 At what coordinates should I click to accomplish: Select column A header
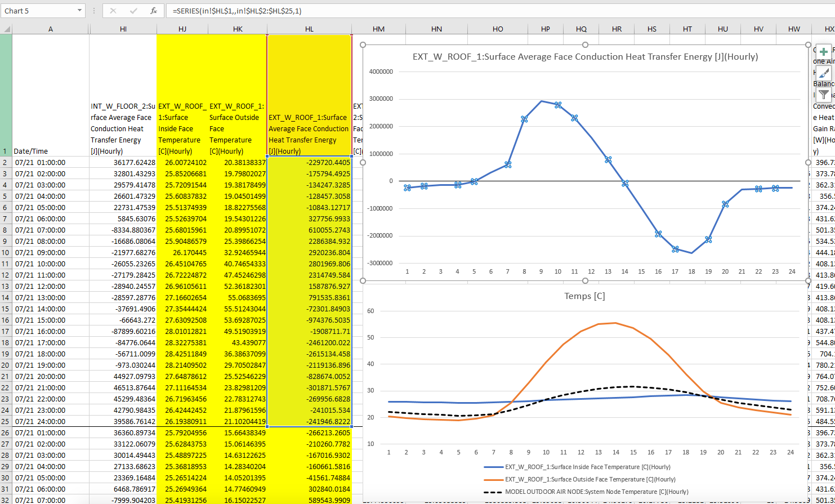tap(51, 29)
